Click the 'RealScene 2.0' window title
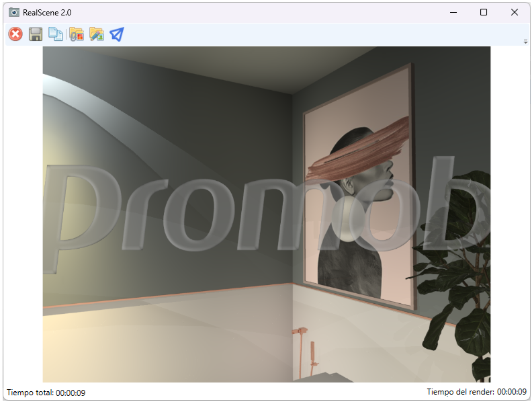 click(47, 13)
